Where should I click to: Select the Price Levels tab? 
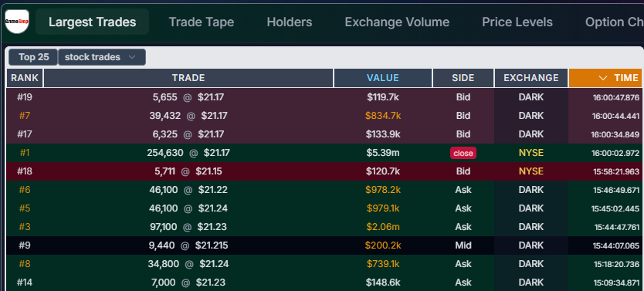tap(517, 22)
